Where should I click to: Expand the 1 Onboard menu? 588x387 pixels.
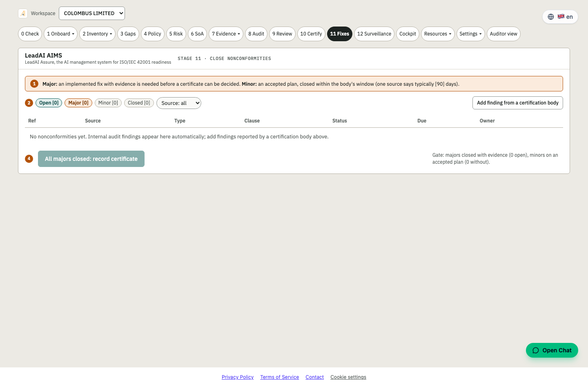click(60, 34)
